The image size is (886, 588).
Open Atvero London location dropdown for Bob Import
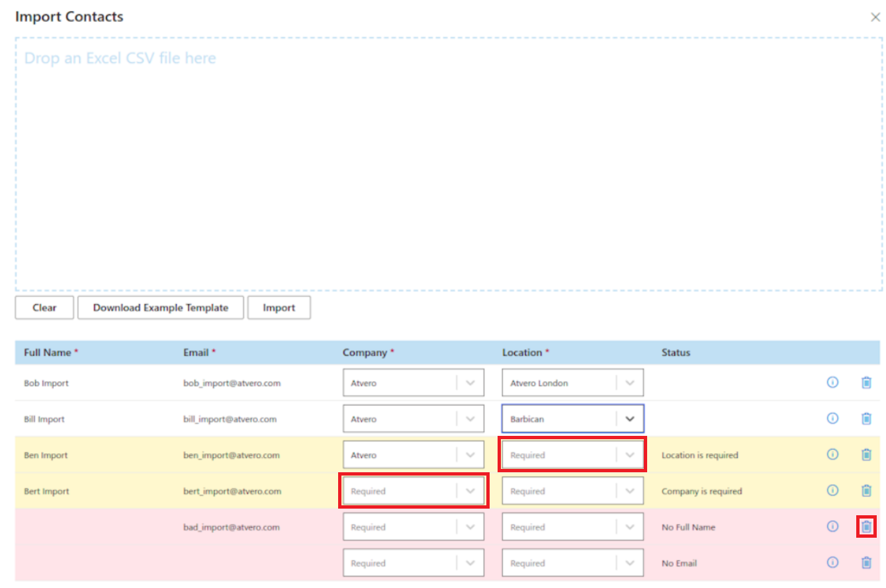(x=572, y=383)
